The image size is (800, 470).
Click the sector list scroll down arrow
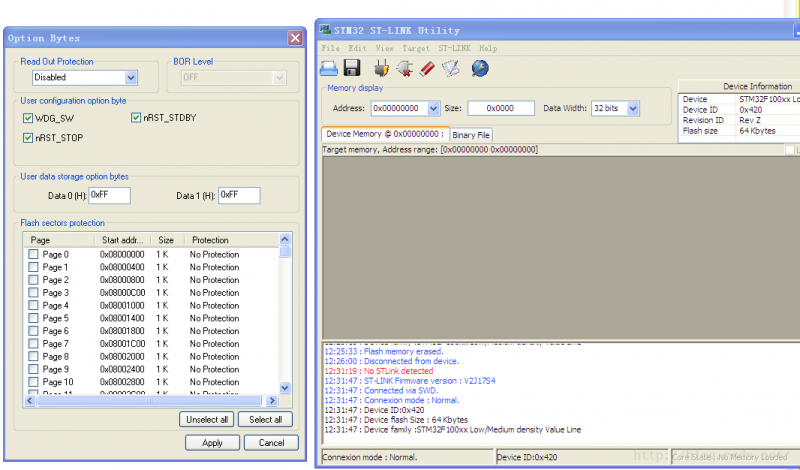[x=285, y=388]
